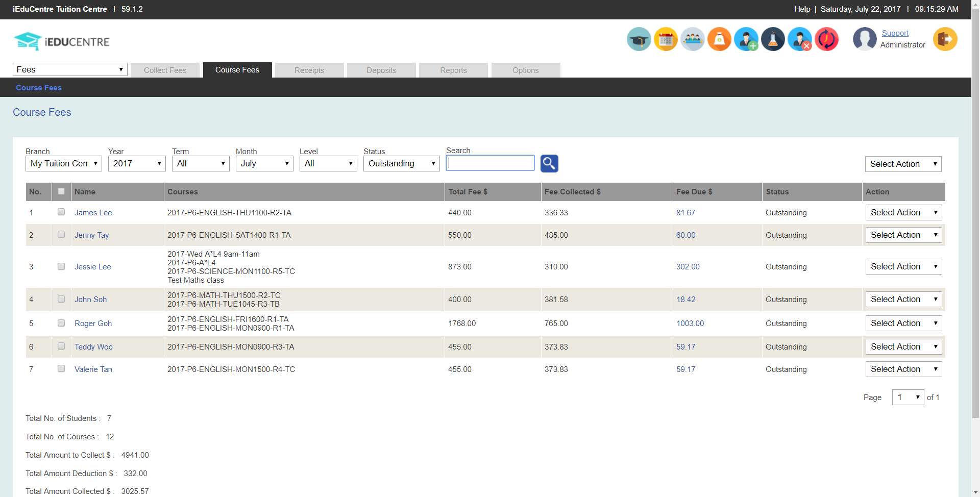
Task: Click the Fee Due $ column header
Action: (717, 192)
